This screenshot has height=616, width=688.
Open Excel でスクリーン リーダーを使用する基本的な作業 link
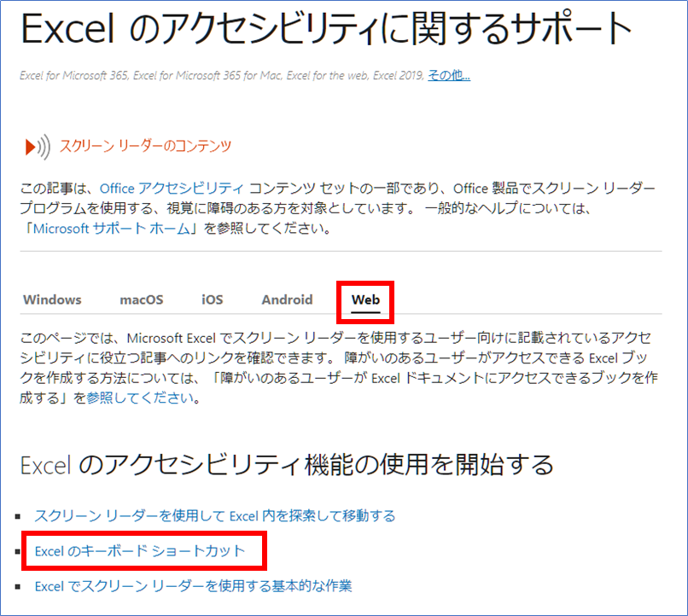tap(194, 586)
